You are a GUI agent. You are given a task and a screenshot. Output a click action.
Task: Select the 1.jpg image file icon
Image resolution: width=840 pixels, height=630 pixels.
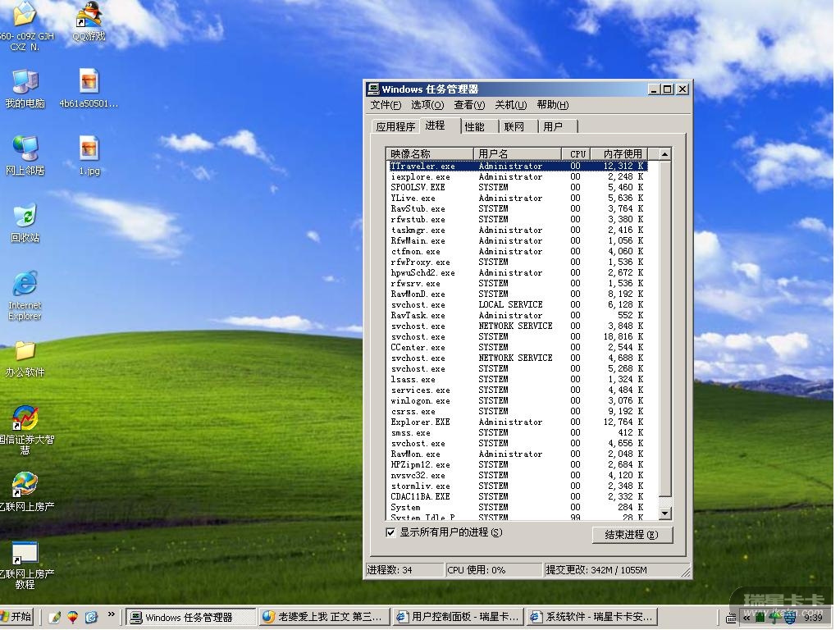[89, 150]
